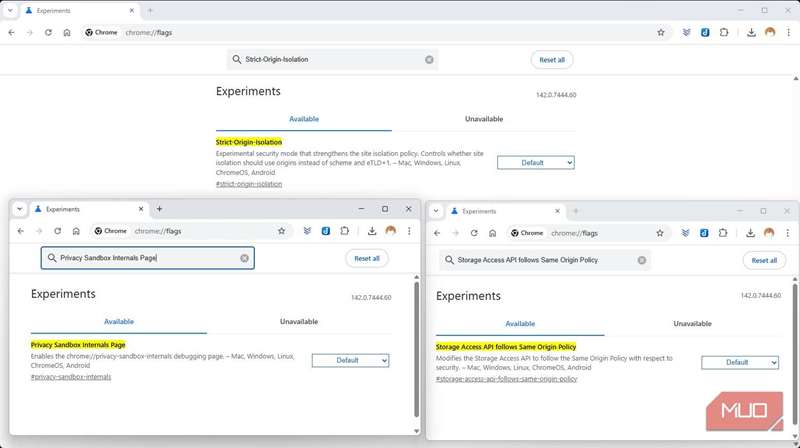Click Reset all in the Storage Access window
This screenshot has height=448, width=800.
click(x=764, y=260)
